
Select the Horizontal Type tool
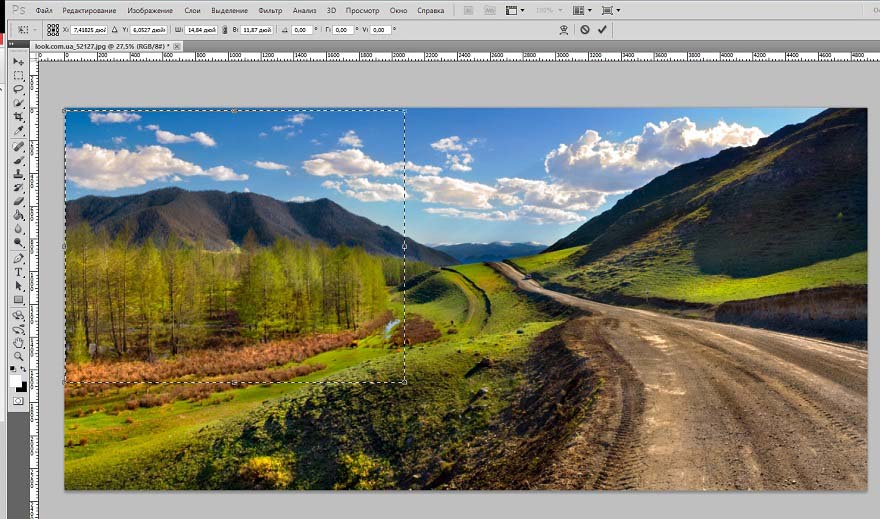click(19, 272)
